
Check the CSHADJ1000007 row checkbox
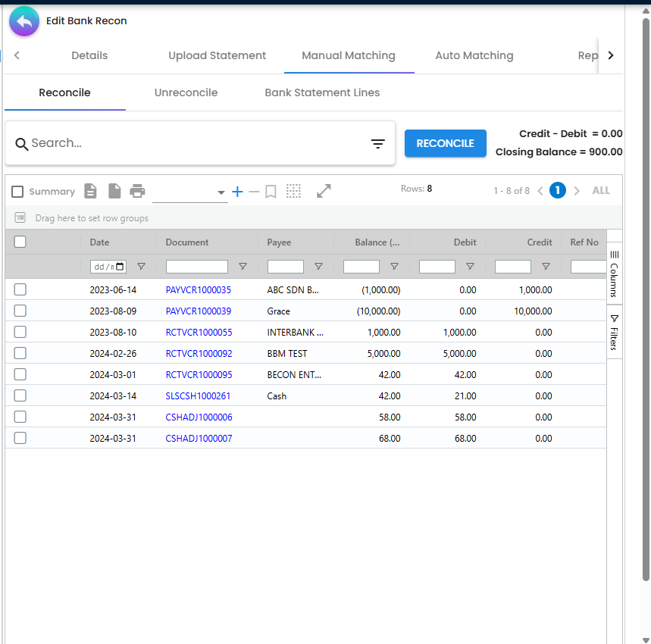(x=20, y=438)
